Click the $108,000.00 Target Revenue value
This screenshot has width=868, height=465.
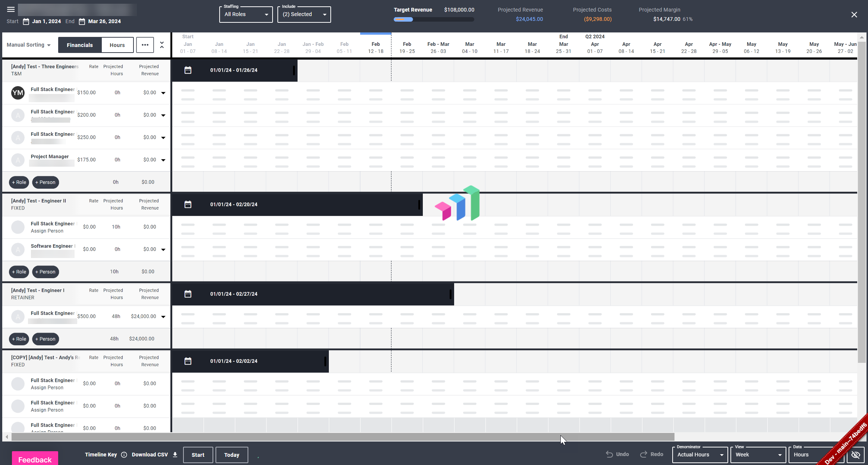pos(459,10)
